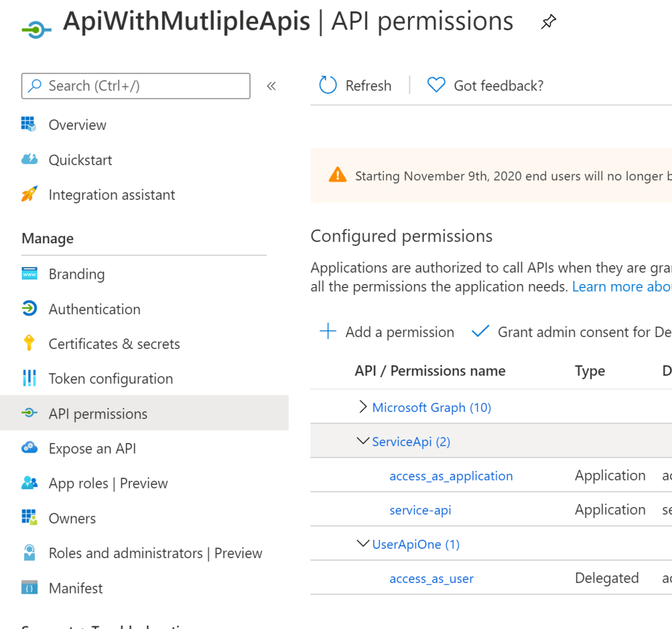Expand the Microsoft Graph permissions group
Screen dimensions: 672x629
point(362,407)
